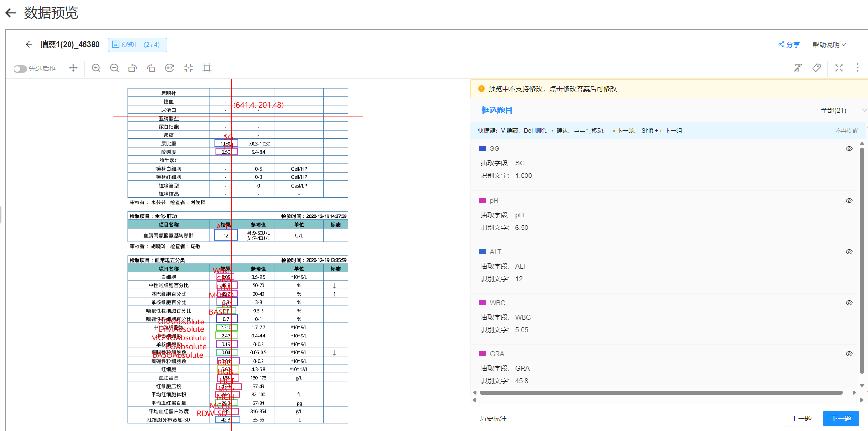Click the 瑞慈1(20)_46380 title text
This screenshot has height=431, width=868.
point(70,44)
